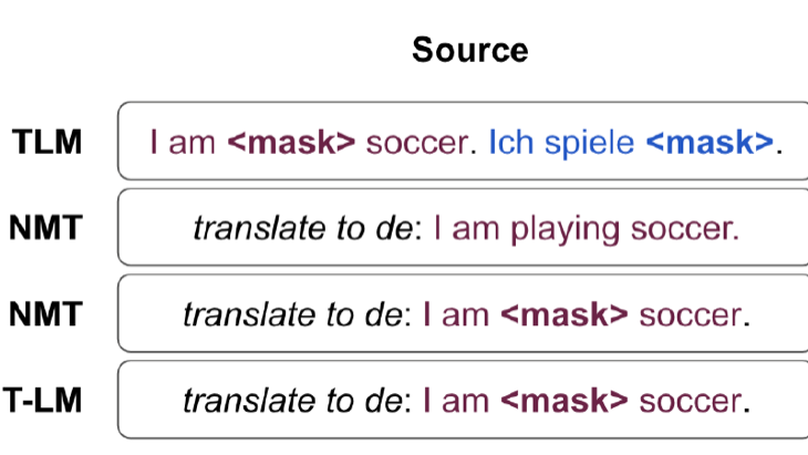The height and width of the screenshot is (455, 808).
Task: Click the text "I am playing soccer."
Action: click(x=585, y=230)
